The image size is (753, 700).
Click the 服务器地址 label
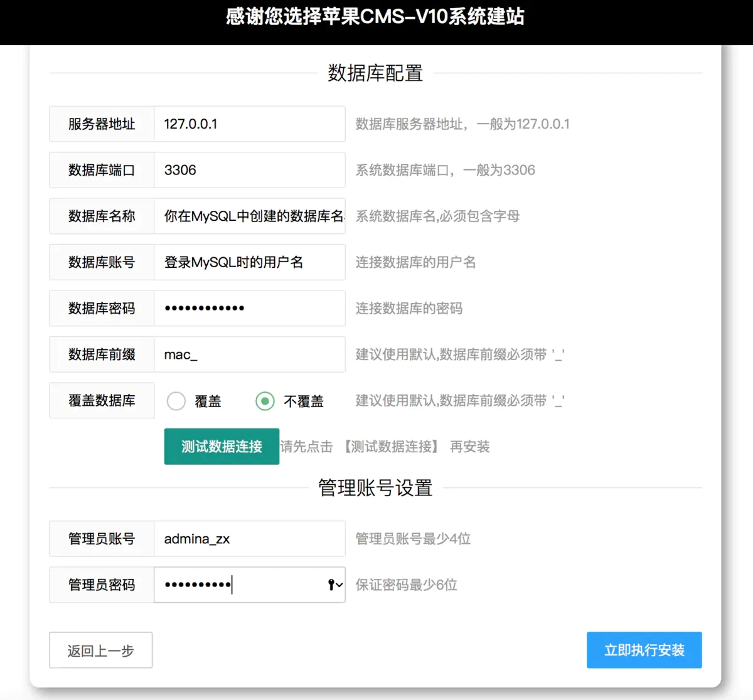(102, 124)
